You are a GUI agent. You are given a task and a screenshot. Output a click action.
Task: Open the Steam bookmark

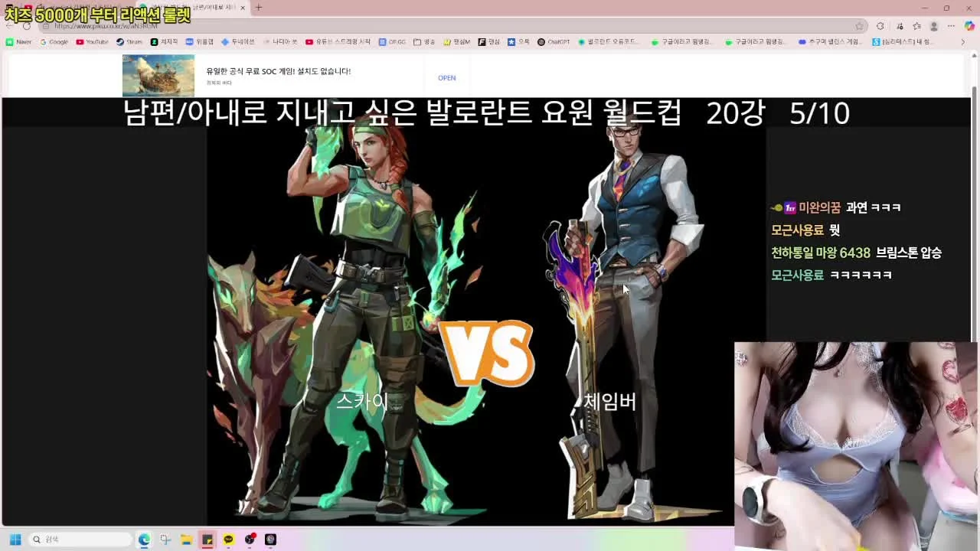click(129, 42)
